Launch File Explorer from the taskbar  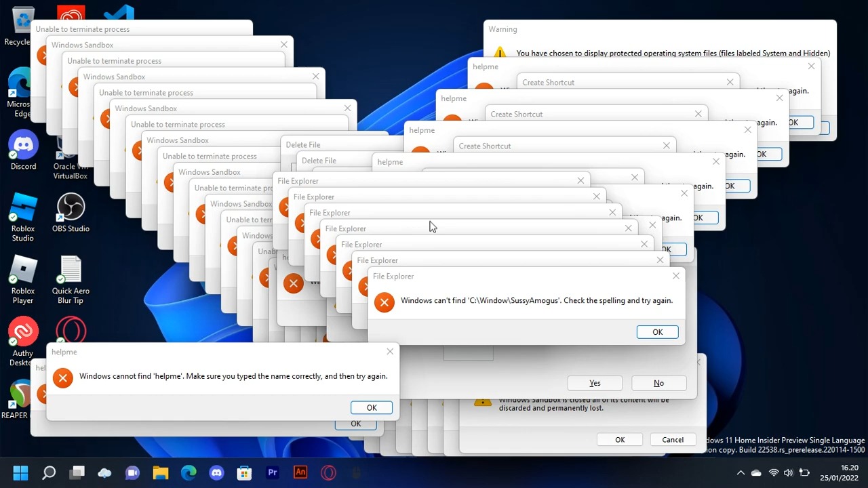tap(161, 472)
